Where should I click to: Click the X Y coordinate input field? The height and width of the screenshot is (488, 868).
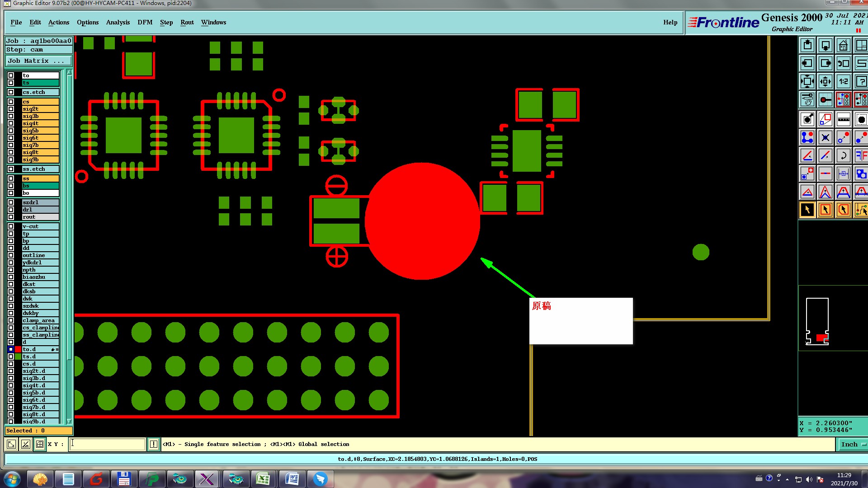pos(108,444)
